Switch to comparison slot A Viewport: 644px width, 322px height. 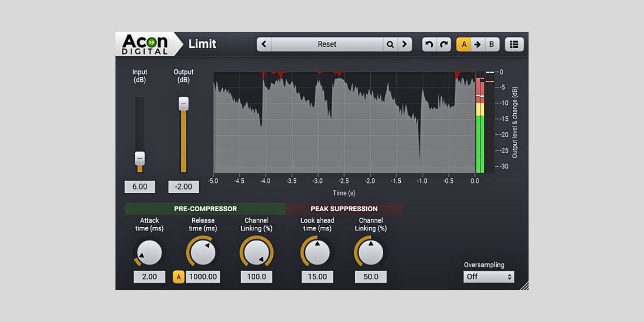click(x=464, y=44)
